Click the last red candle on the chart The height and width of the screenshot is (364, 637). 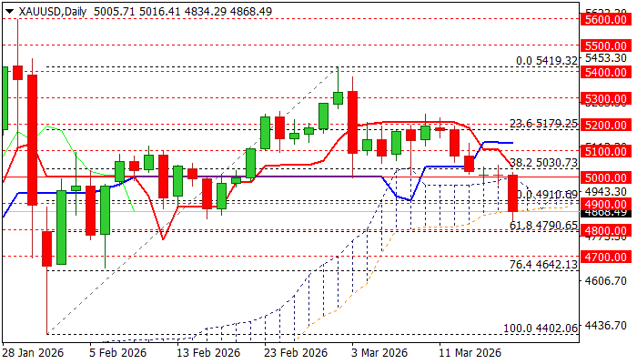point(513,194)
